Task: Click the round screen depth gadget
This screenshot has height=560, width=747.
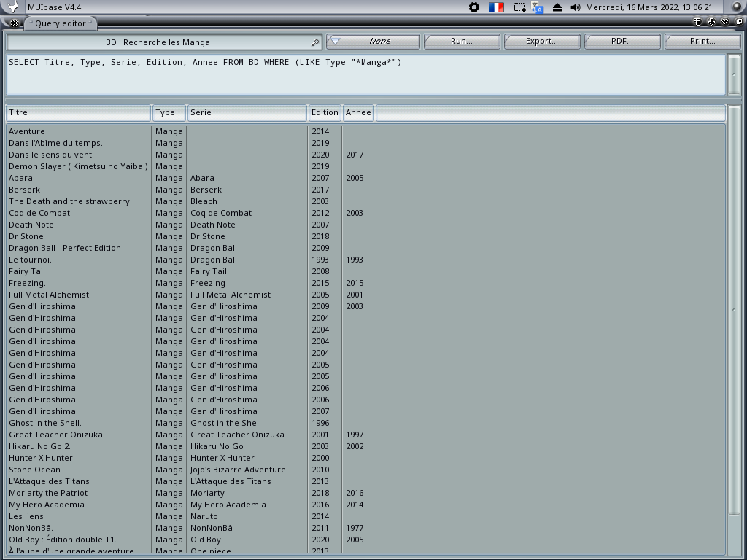Action: (737, 7)
